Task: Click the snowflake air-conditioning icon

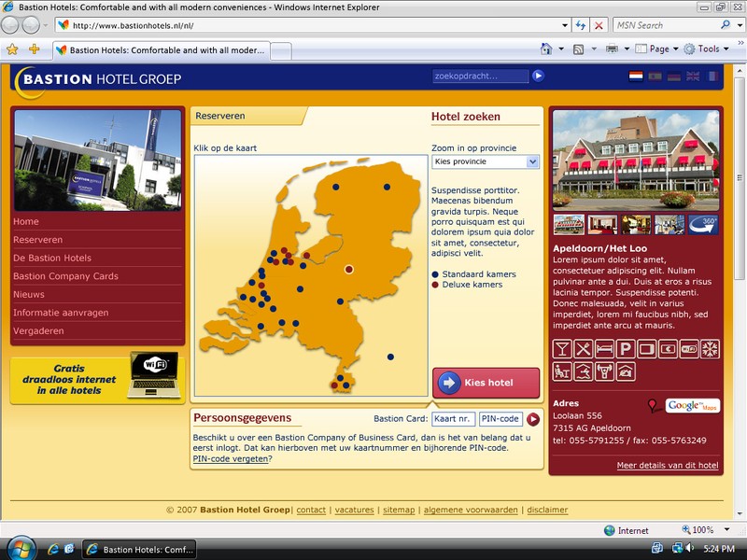Action: click(711, 349)
